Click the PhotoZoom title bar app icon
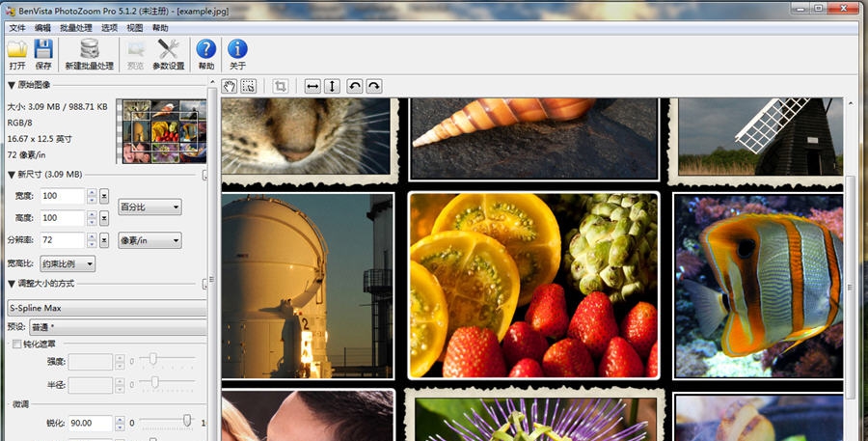 10,11
